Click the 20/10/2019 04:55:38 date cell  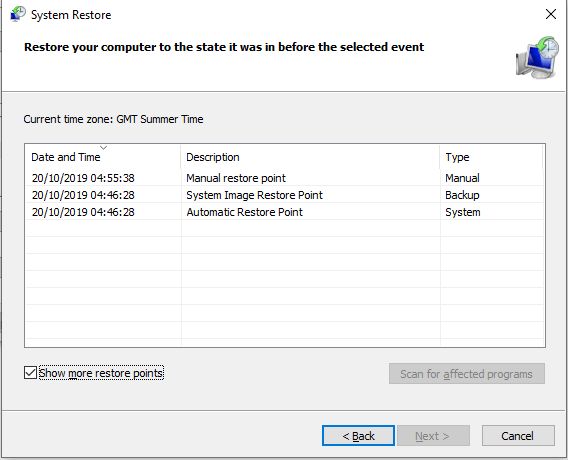click(x=83, y=178)
